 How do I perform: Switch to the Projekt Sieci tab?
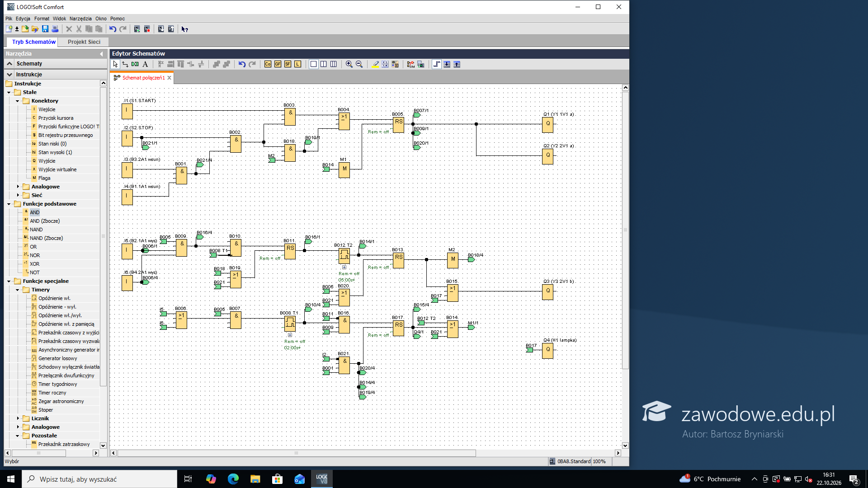[x=84, y=42]
